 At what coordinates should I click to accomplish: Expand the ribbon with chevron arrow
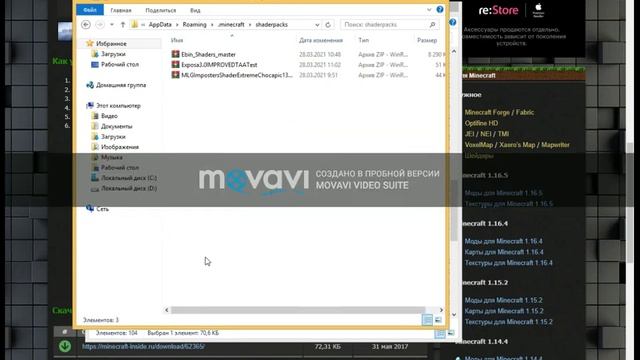(429, 9)
